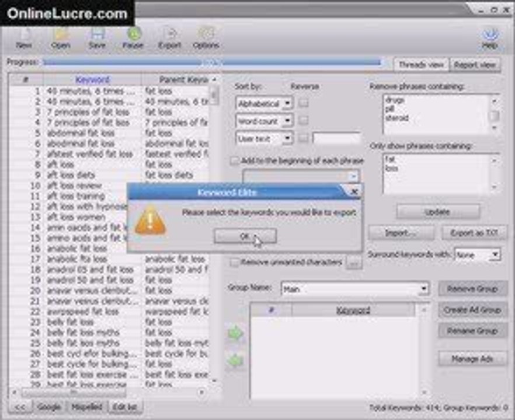Select row 3 '7 principles of fat loss'
The image size is (515, 420).
(109, 112)
